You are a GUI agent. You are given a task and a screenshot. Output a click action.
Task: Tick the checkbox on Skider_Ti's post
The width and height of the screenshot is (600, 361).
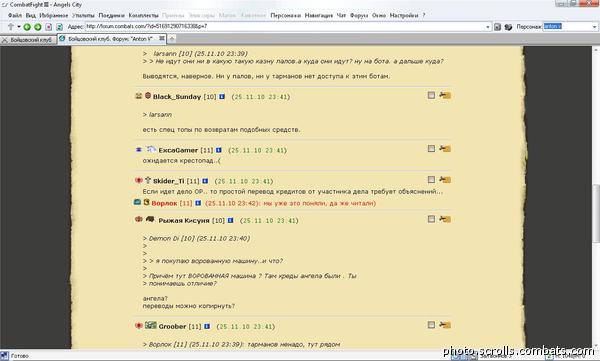(x=431, y=180)
